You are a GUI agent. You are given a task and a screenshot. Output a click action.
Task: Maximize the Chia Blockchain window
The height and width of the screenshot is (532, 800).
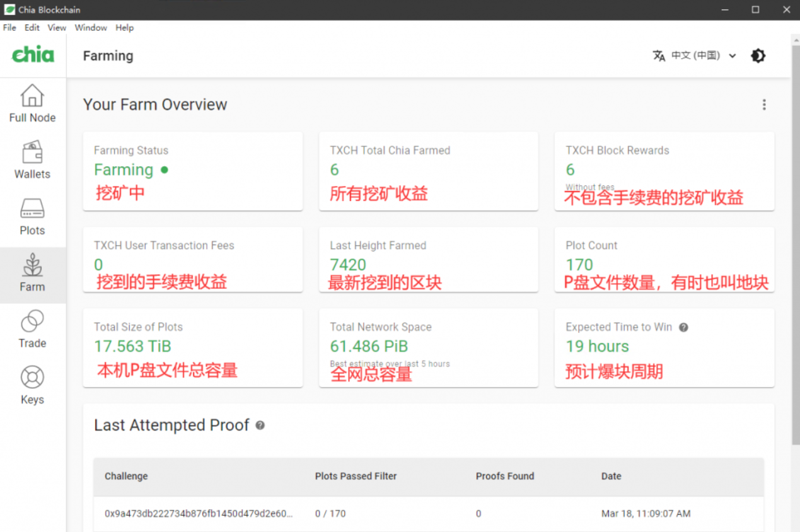pyautogui.click(x=755, y=9)
